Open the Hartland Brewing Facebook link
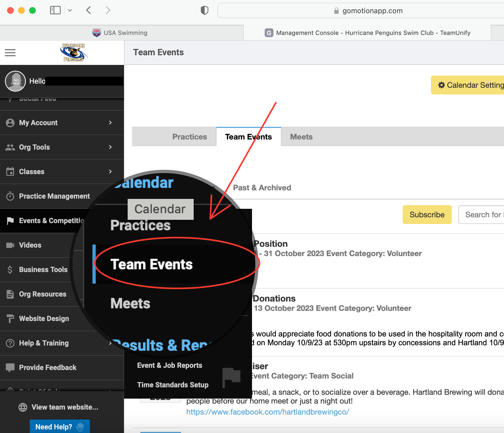 coord(267,412)
